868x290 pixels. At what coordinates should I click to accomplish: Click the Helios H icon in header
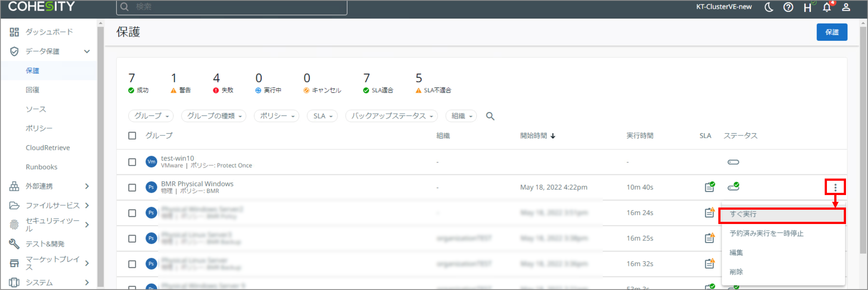[x=807, y=7]
